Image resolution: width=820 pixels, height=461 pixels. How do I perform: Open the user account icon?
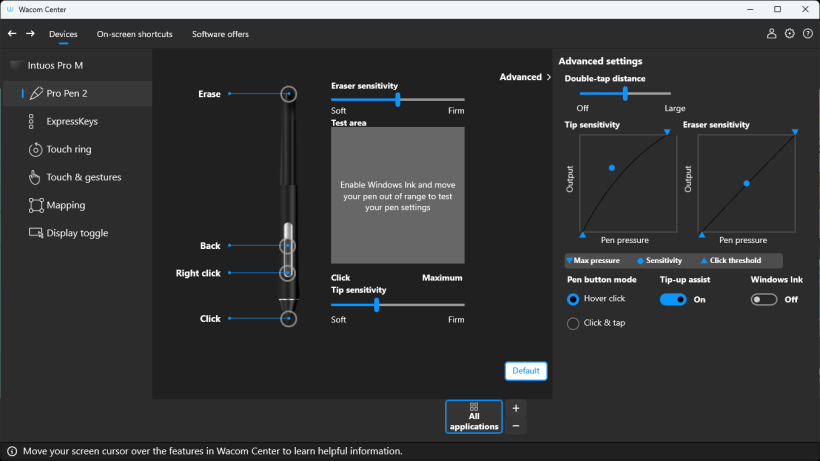(x=771, y=34)
